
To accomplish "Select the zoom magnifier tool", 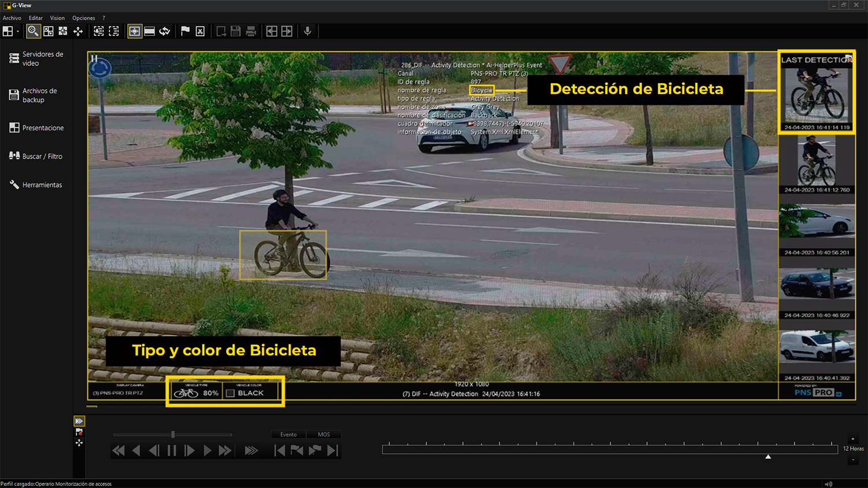I will [x=33, y=31].
